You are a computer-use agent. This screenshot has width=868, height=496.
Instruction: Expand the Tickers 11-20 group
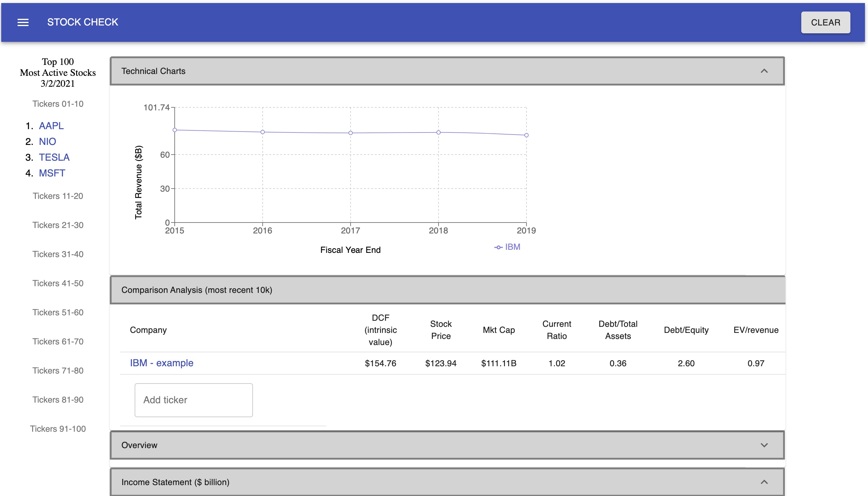[58, 196]
